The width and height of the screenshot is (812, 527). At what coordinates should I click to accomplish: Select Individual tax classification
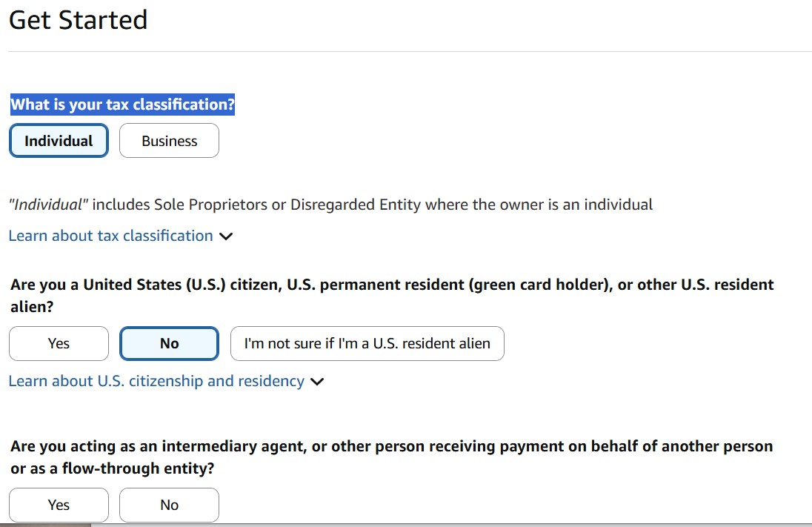pyautogui.click(x=59, y=141)
